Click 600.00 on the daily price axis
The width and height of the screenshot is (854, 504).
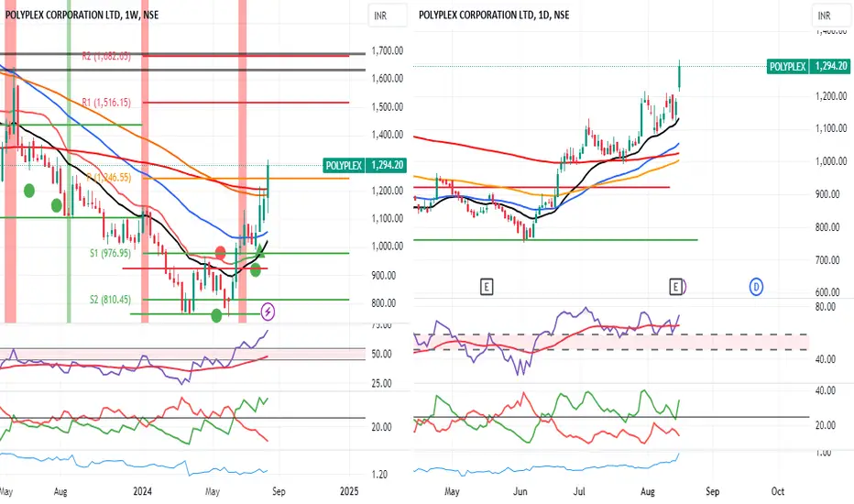coord(827,292)
